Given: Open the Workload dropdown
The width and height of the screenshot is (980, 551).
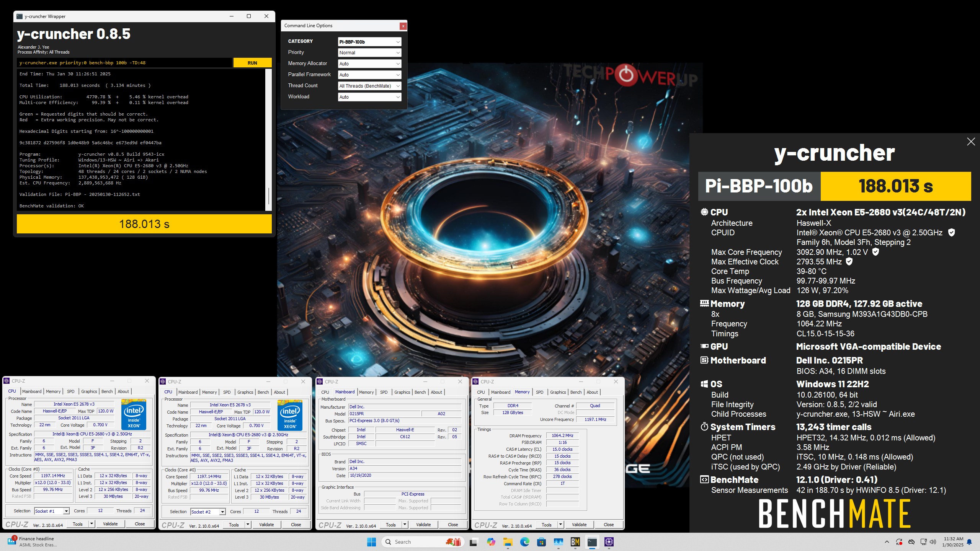Looking at the screenshot, I should tap(369, 97).
